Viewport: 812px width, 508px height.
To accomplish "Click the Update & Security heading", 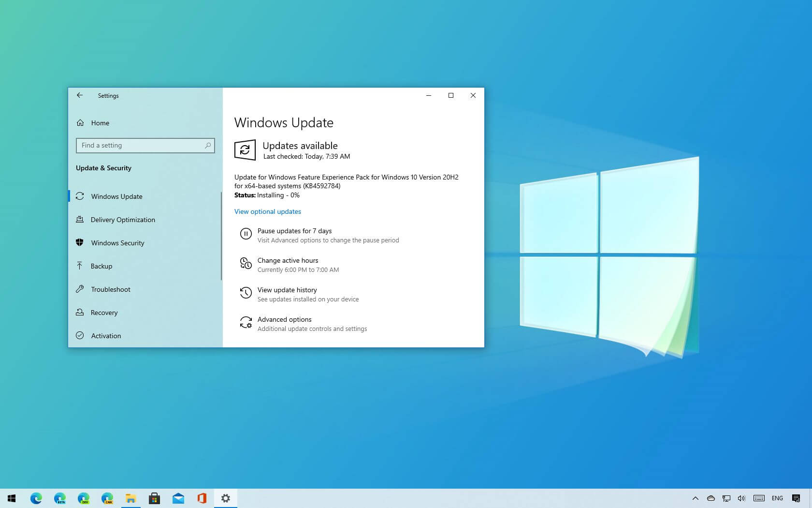I will [103, 168].
